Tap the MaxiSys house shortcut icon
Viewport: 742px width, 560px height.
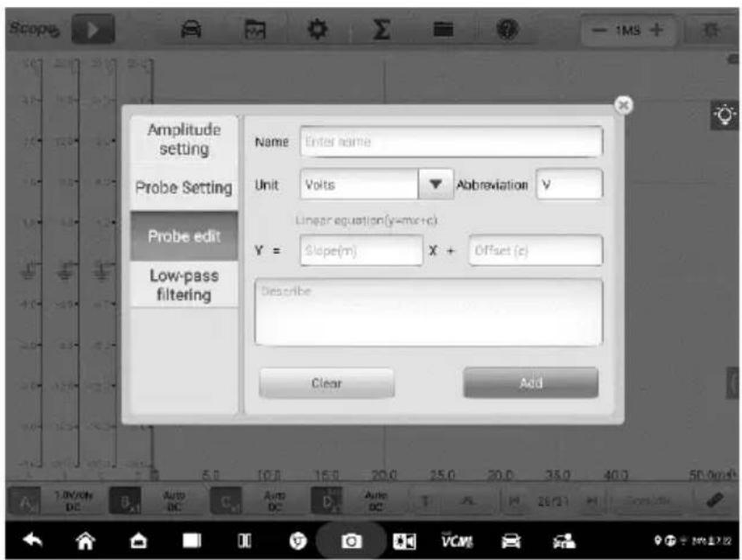(x=138, y=541)
